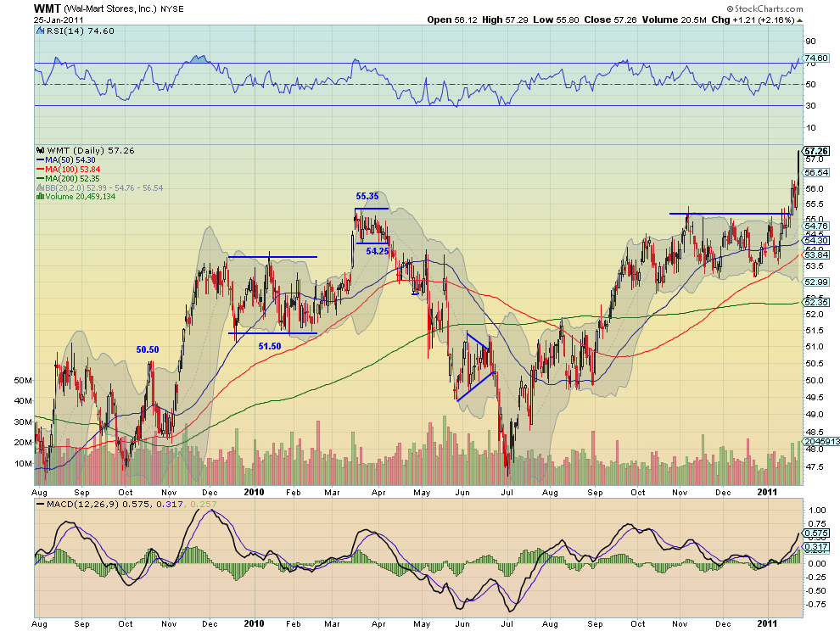The width and height of the screenshot is (840, 631).
Task: Click the Jul label under price chart
Action: pyautogui.click(x=507, y=492)
